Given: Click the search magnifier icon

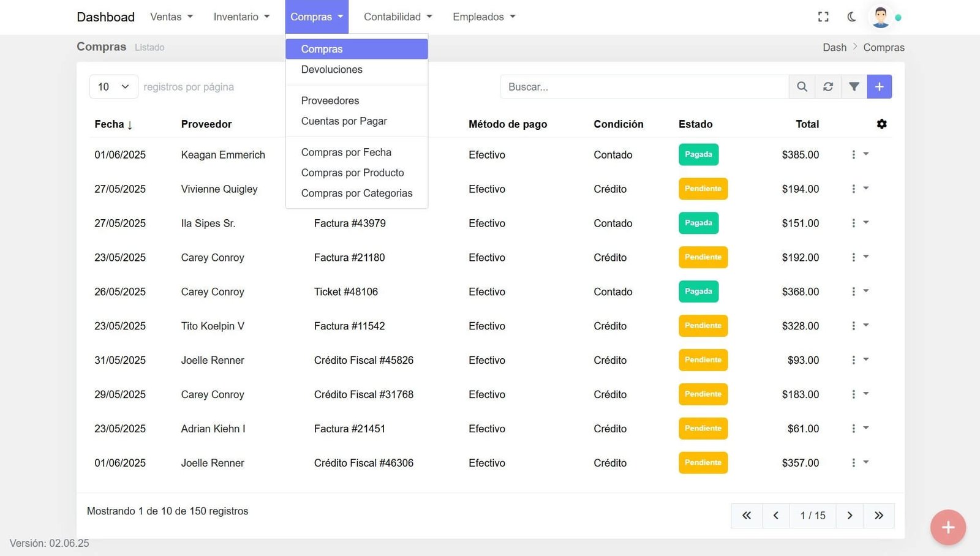Looking at the screenshot, I should [802, 87].
